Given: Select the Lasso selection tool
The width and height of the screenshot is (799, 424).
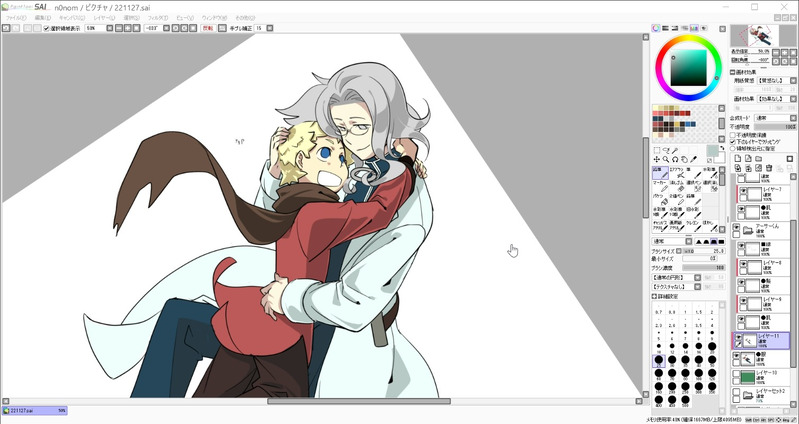Looking at the screenshot, I should pos(665,150).
